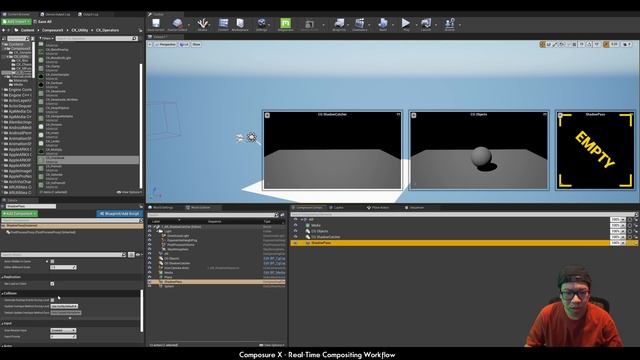Screen dimensions: 640x360
Task: Click the corner icon of CG ShadowCatcher preview
Action: (267, 115)
